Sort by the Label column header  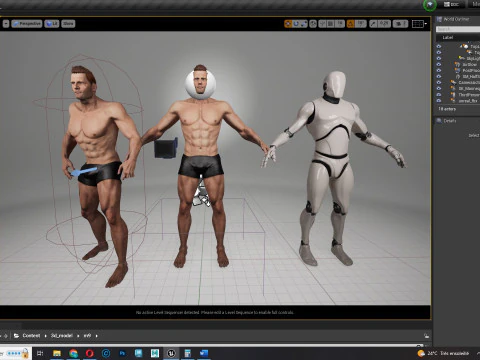point(448,37)
